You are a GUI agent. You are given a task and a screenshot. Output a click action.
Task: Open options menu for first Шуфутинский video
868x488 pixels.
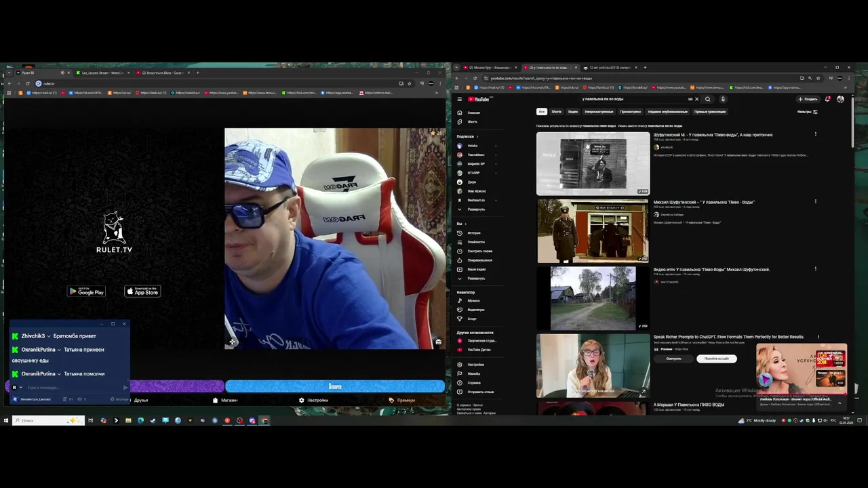815,134
